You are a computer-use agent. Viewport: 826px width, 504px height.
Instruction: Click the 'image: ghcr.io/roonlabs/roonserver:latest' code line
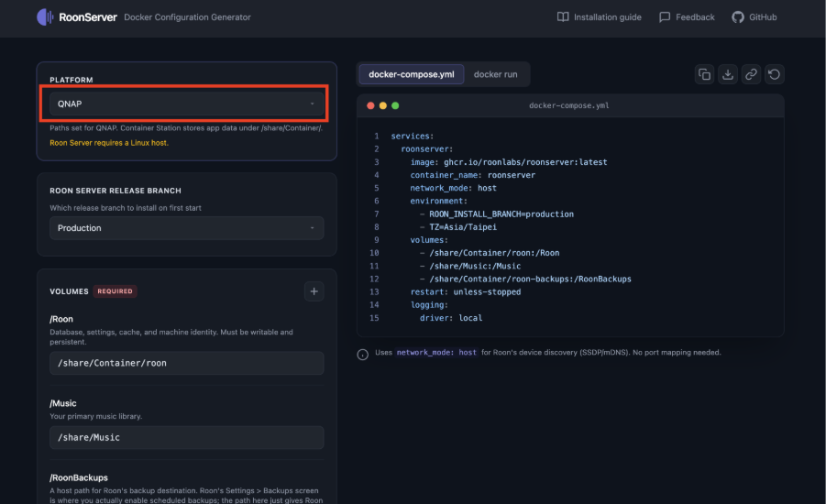pyautogui.click(x=509, y=162)
